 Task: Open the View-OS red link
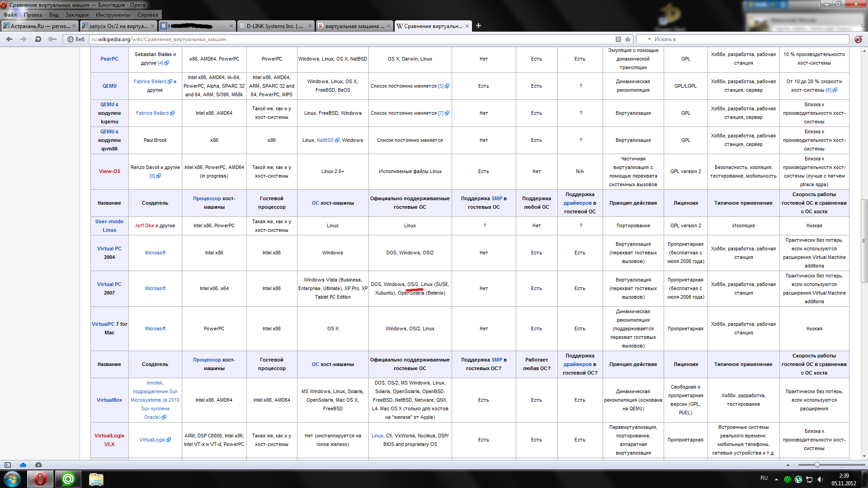click(x=109, y=171)
